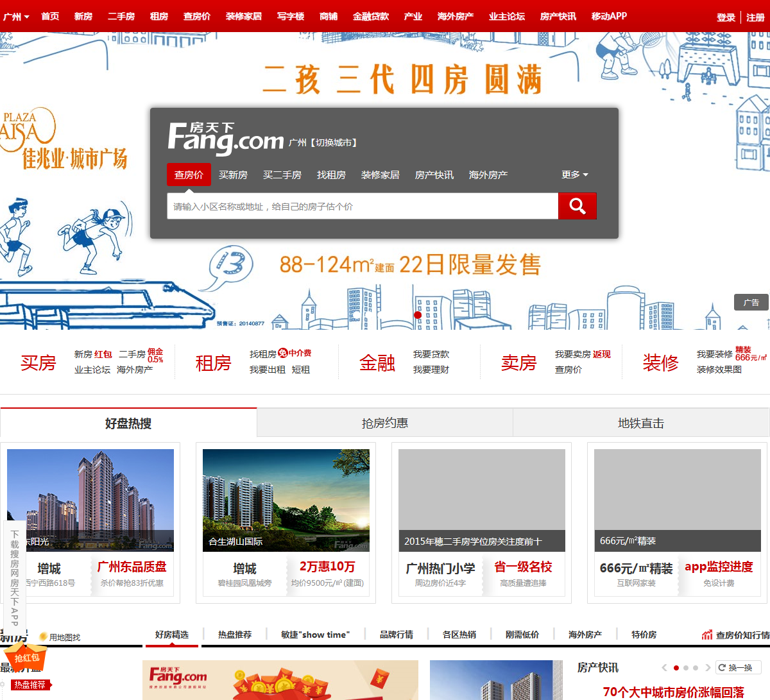Image resolution: width=770 pixels, height=700 pixels.
Task: Click the 装修效果图 link
Action: click(x=719, y=370)
